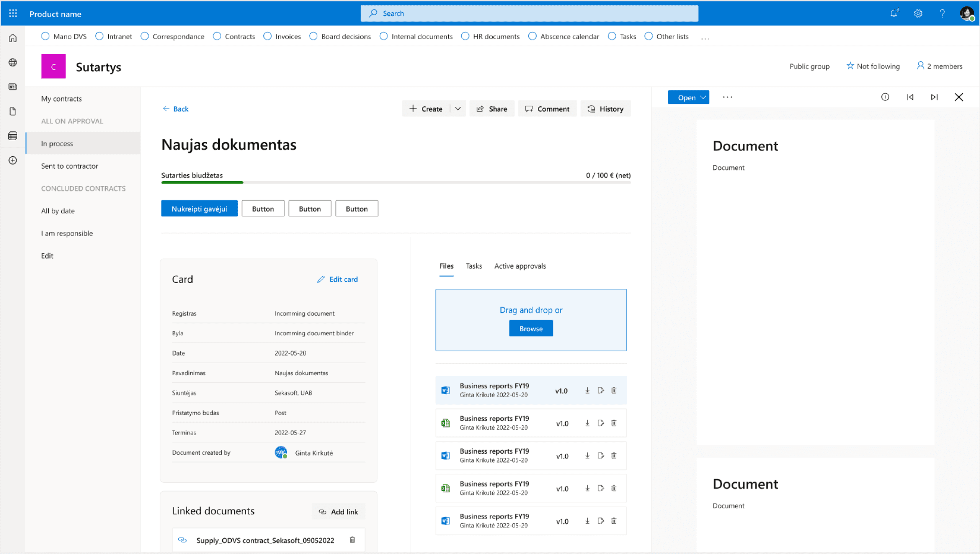Switch to the Tasks tab
The image size is (980, 554).
[x=474, y=266]
